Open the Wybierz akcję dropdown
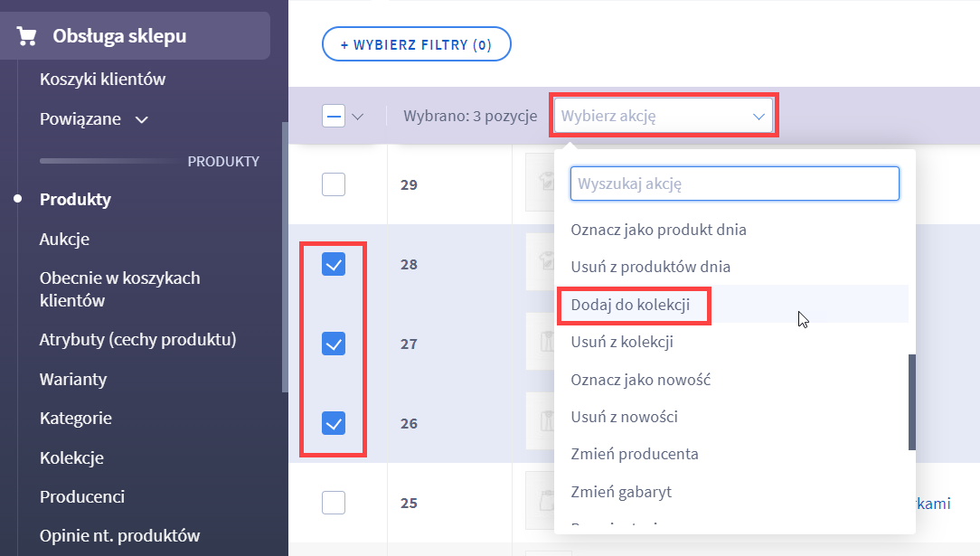980x556 pixels. point(664,115)
